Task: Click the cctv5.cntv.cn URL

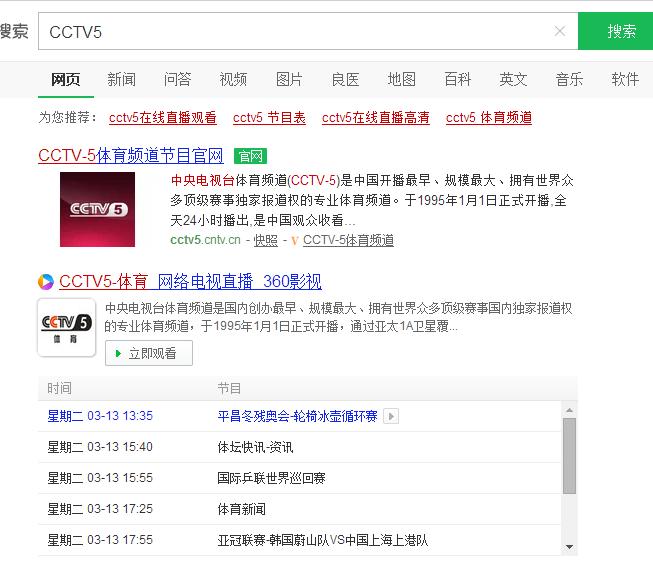Action: click(205, 240)
